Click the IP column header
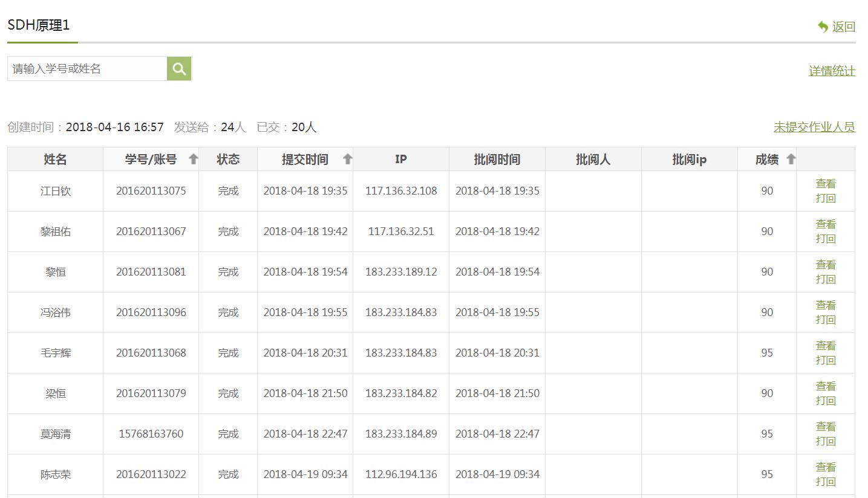 coord(401,160)
